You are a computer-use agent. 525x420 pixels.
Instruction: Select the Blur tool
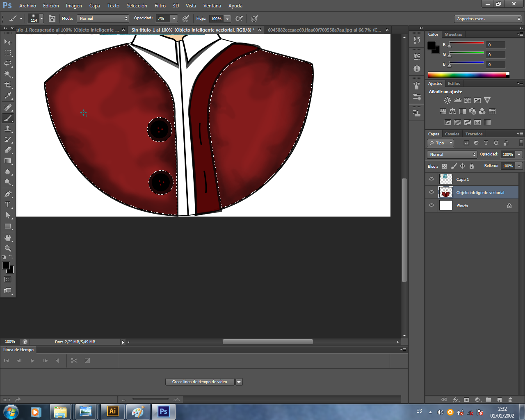pyautogui.click(x=8, y=171)
